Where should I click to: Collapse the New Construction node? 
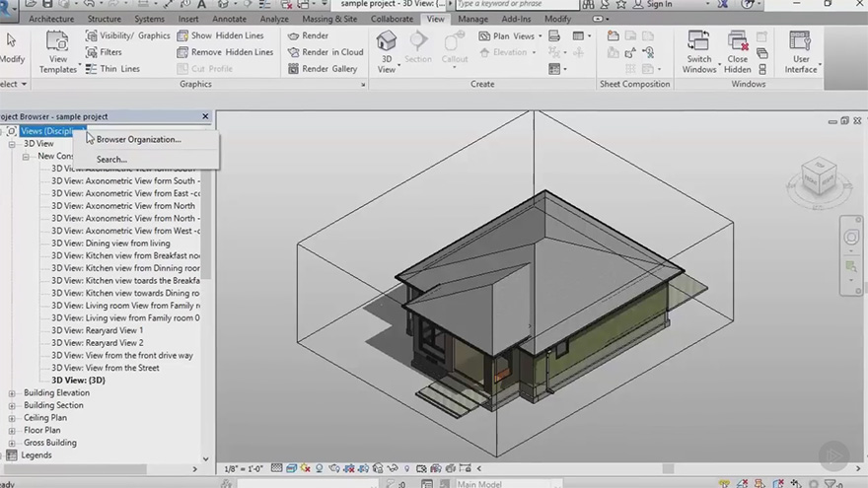[26, 157]
